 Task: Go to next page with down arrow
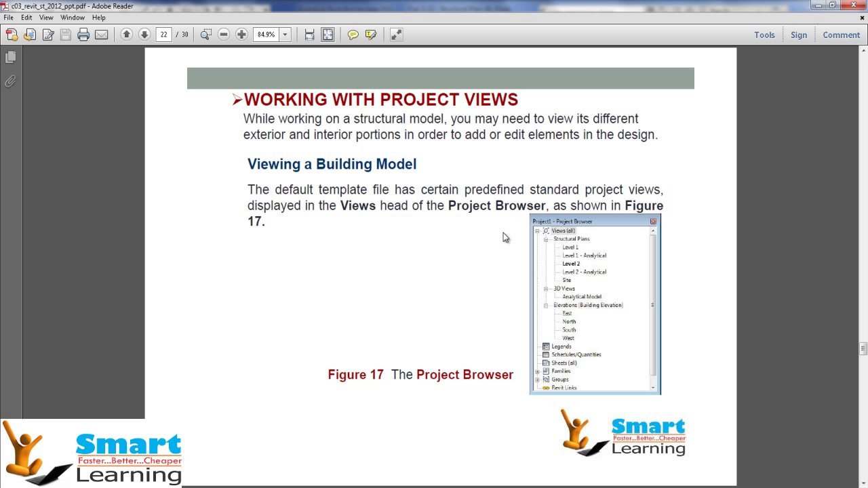144,35
